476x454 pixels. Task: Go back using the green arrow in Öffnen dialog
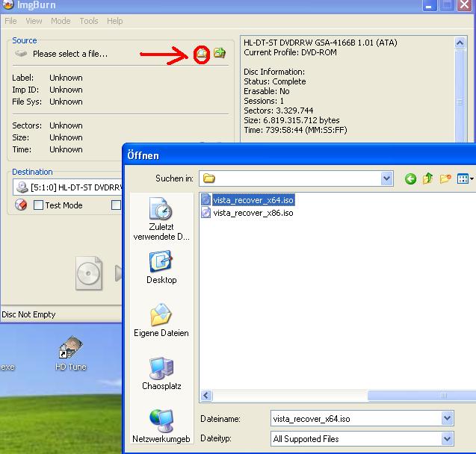pyautogui.click(x=410, y=178)
